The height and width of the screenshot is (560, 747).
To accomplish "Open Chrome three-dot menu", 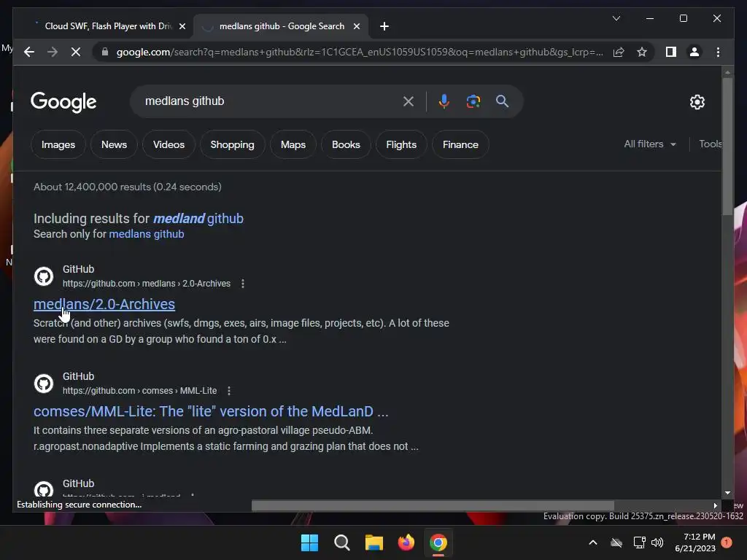I will click(x=718, y=52).
